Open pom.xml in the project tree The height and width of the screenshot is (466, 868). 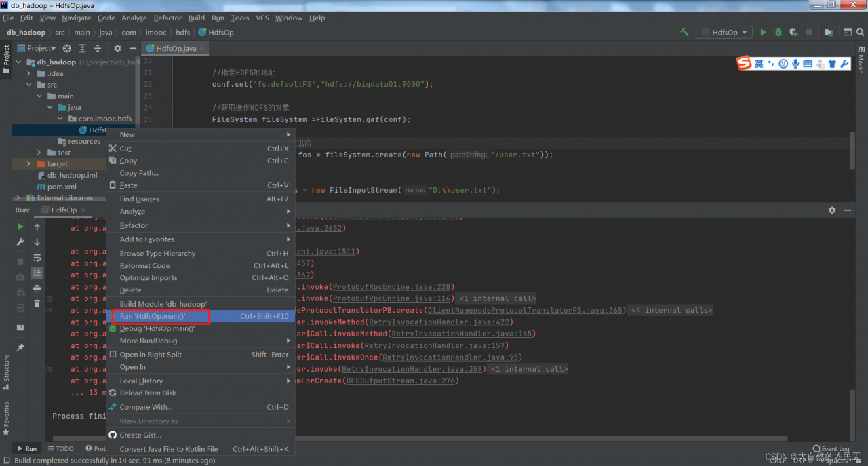61,187
